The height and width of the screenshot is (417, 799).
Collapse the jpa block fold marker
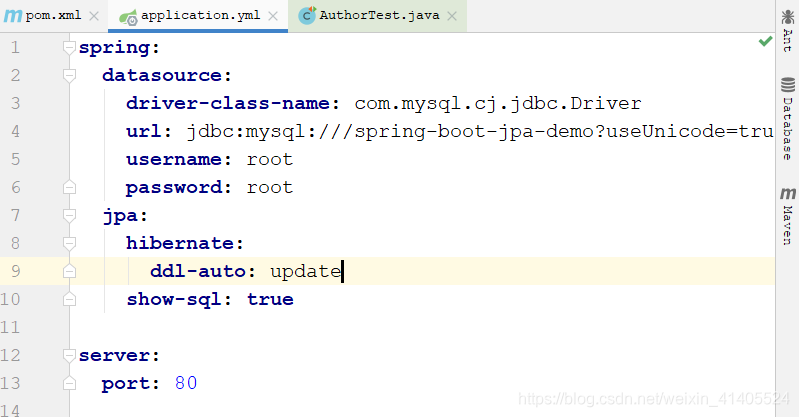pos(69,215)
